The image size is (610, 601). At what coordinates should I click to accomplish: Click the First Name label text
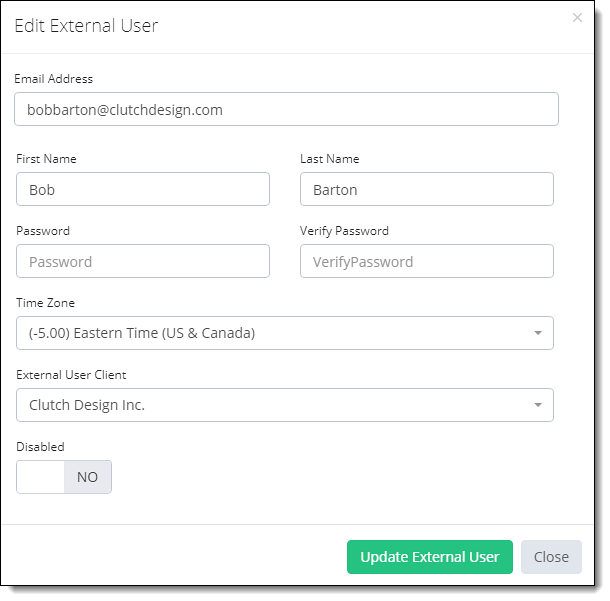[x=46, y=159]
